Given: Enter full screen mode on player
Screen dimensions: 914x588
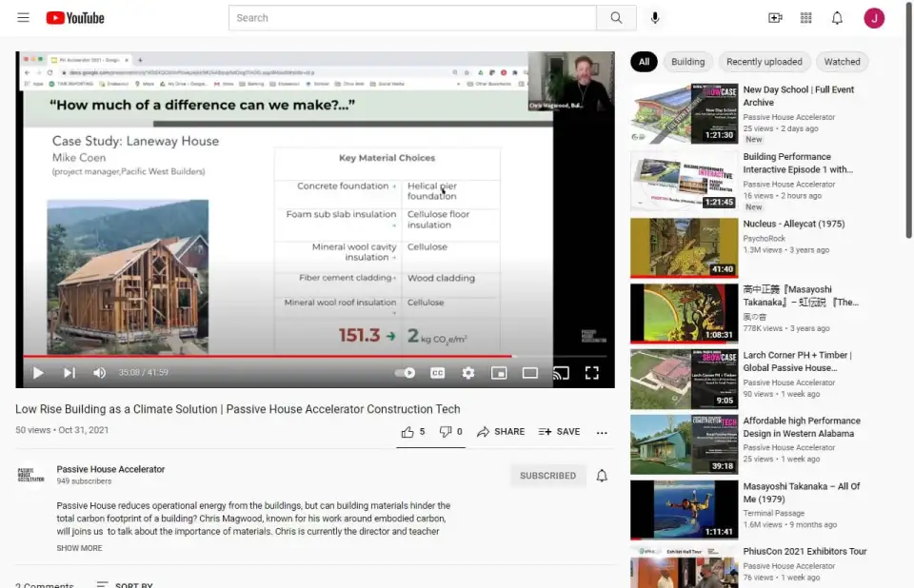Looking at the screenshot, I should (591, 373).
